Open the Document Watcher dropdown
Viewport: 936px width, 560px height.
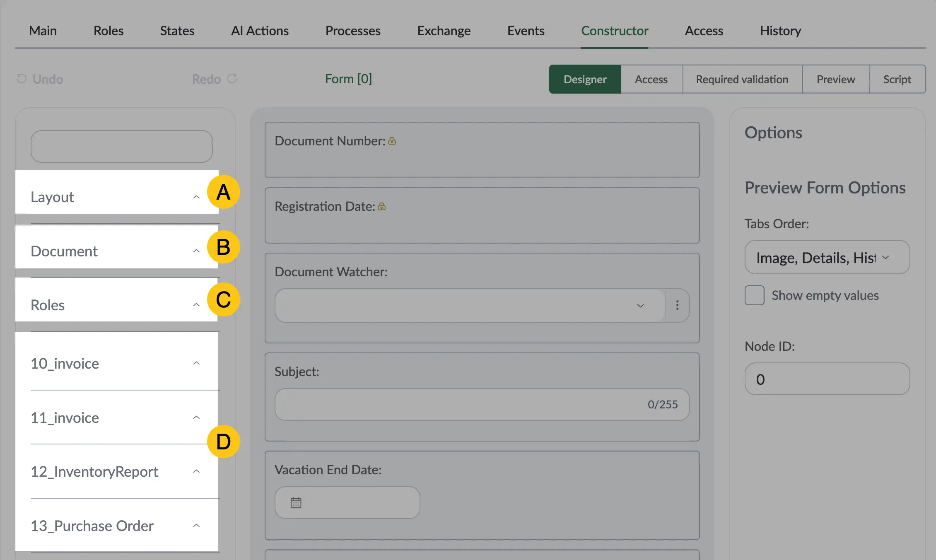click(470, 305)
